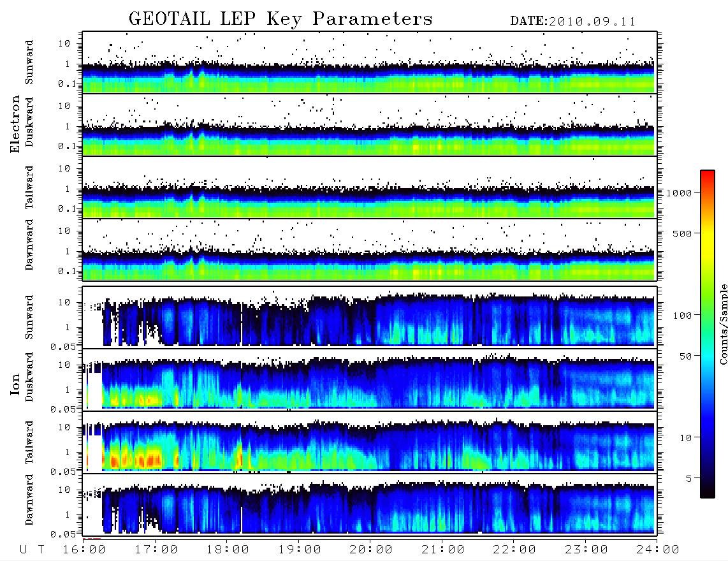This screenshot has width=728, height=561.
Task: Click the Electron Tailward spectrogram panel
Action: point(370,187)
